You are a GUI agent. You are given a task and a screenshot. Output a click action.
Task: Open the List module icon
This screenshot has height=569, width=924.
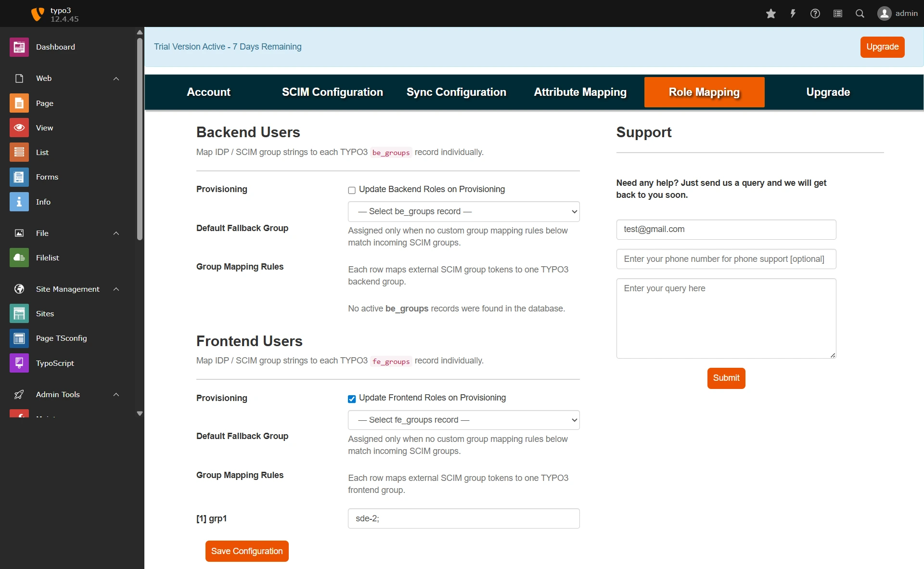pos(19,152)
